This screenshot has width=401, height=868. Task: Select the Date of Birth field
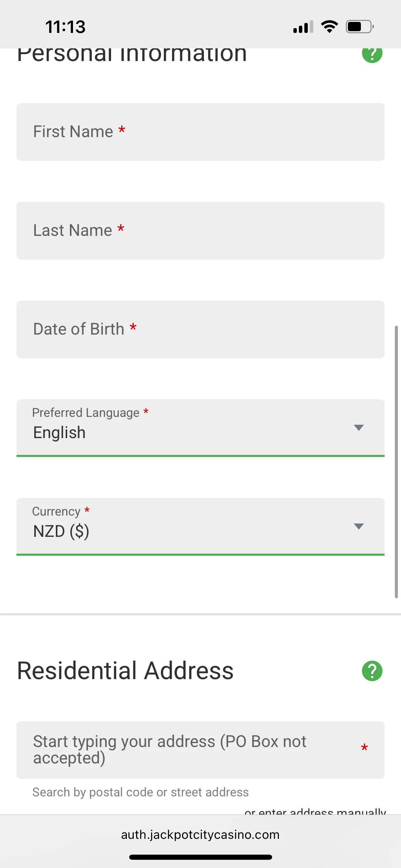pyautogui.click(x=200, y=329)
